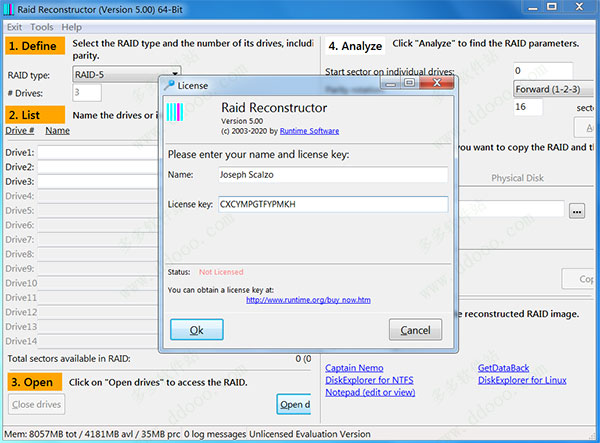Click the # Drives input field
Screen dimensions: 600x443
pos(87,93)
